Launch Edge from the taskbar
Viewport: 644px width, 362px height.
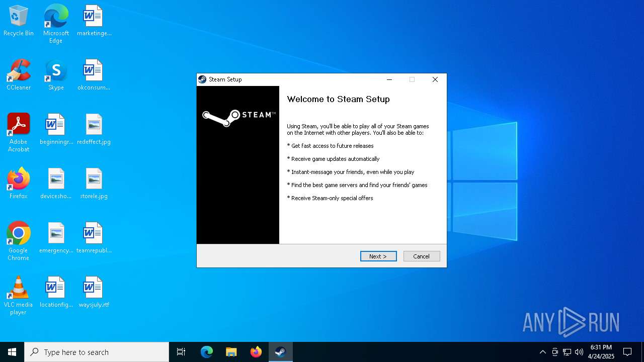(x=207, y=352)
